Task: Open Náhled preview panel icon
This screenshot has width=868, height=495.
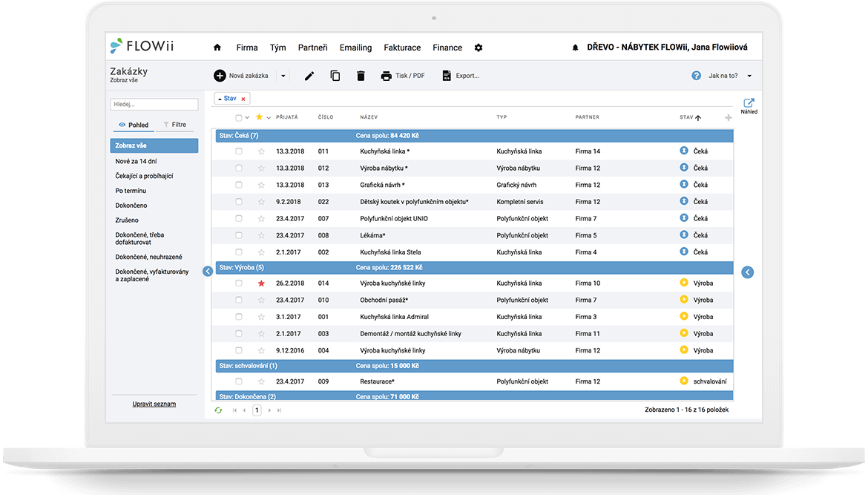Action: coord(749,106)
